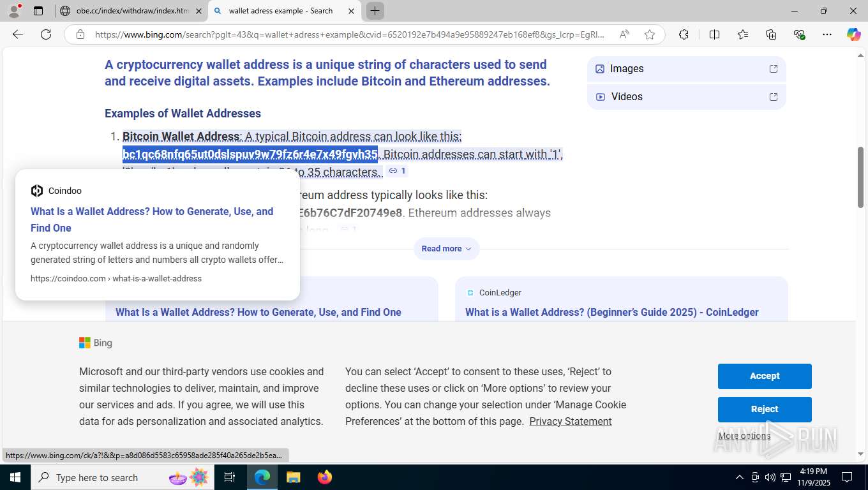This screenshot has height=490, width=868.
Task: Click the coindoo.com URL in the popup
Action: pyautogui.click(x=116, y=278)
